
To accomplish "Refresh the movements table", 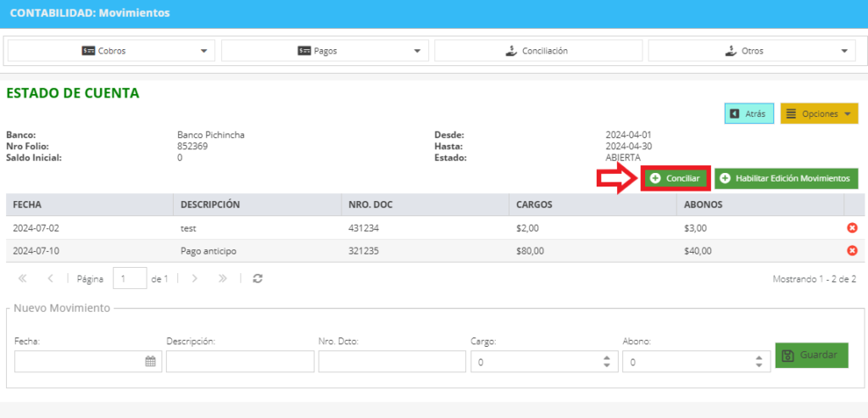I will point(258,278).
